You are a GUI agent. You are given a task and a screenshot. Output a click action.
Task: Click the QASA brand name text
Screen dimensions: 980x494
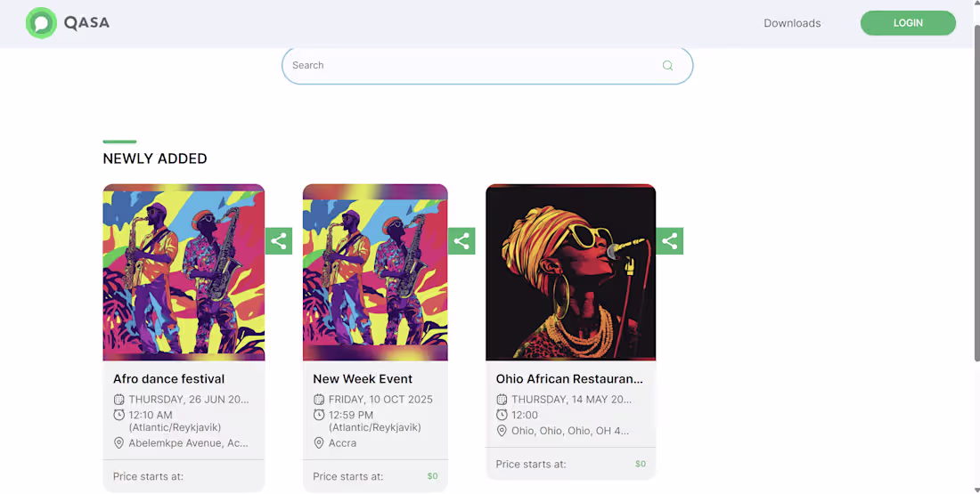coord(87,23)
